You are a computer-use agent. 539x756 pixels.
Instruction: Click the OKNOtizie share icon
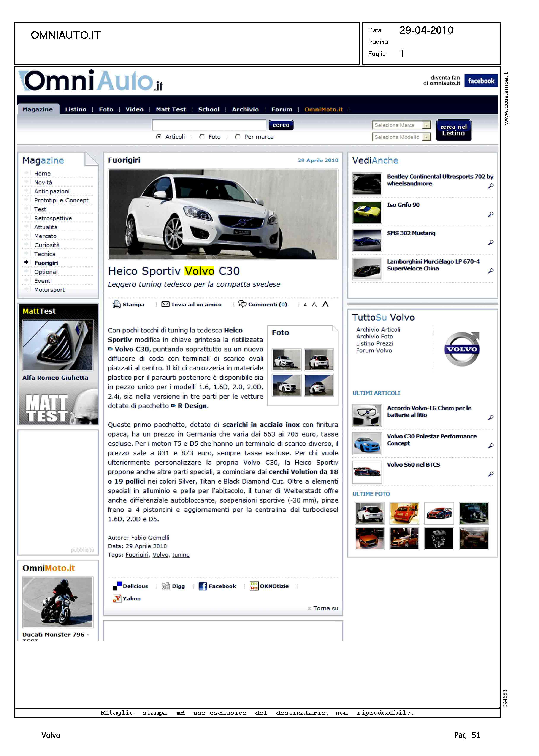pos(254,586)
